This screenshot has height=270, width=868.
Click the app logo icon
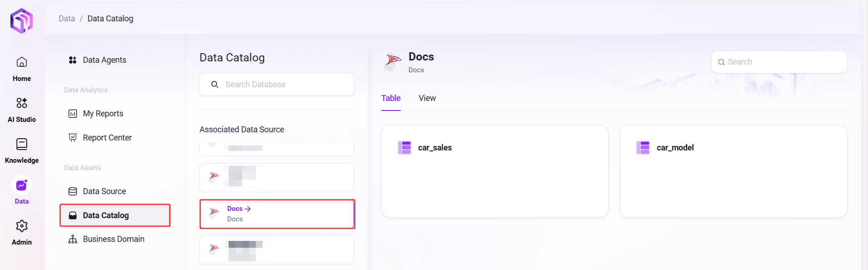[x=21, y=21]
